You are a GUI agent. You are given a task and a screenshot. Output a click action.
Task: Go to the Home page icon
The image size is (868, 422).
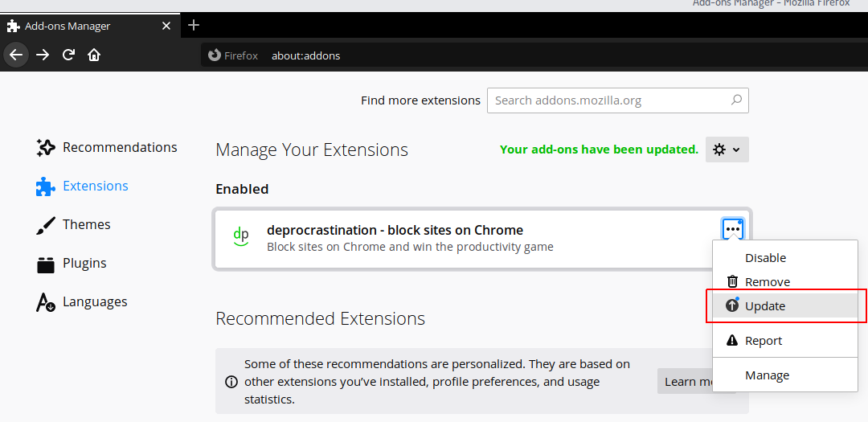pyautogui.click(x=94, y=55)
